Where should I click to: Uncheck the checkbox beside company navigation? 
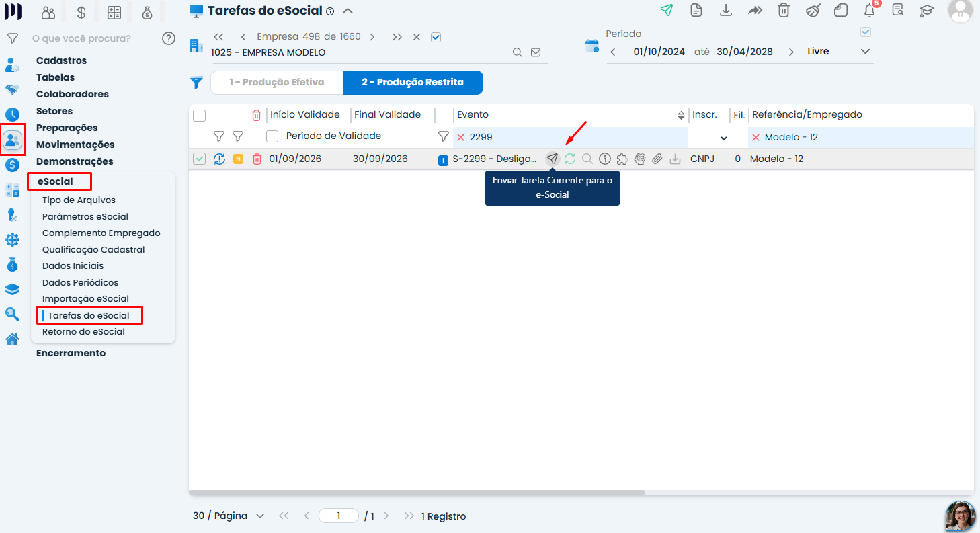tap(436, 37)
